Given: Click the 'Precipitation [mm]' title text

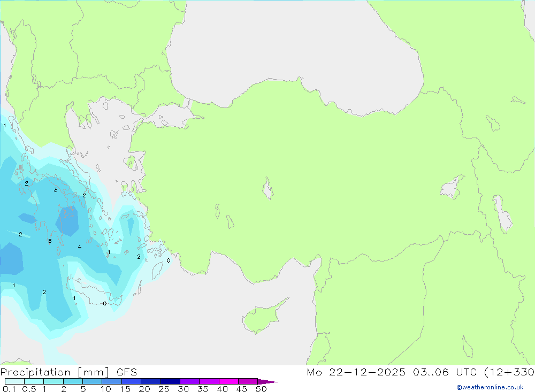Looking at the screenshot, I should click(55, 372).
